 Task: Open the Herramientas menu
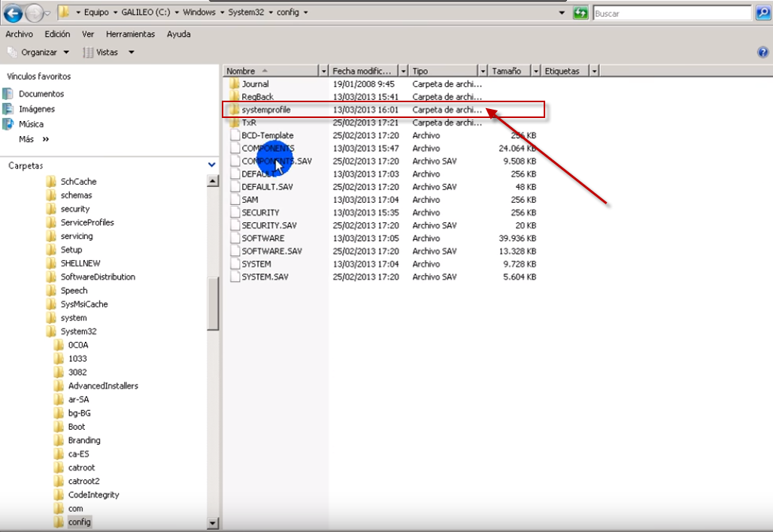click(130, 34)
